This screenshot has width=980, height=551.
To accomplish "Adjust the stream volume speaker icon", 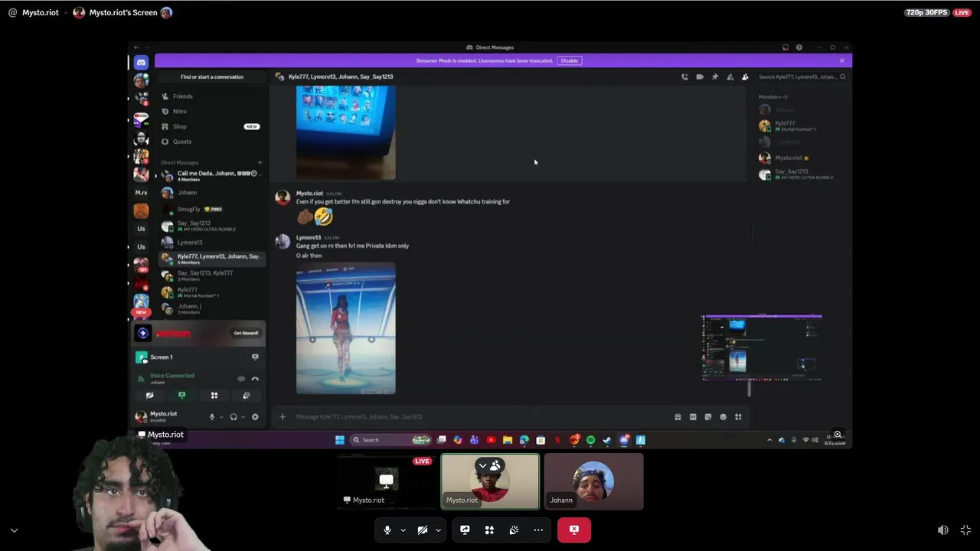I will pos(943,530).
